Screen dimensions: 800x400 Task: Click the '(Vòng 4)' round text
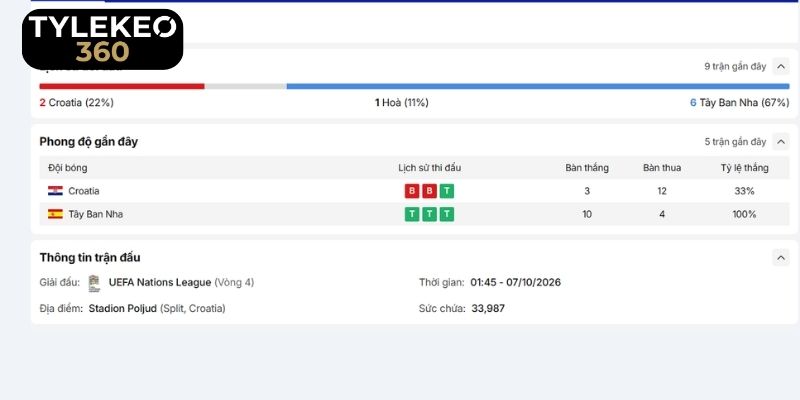pyautogui.click(x=234, y=282)
